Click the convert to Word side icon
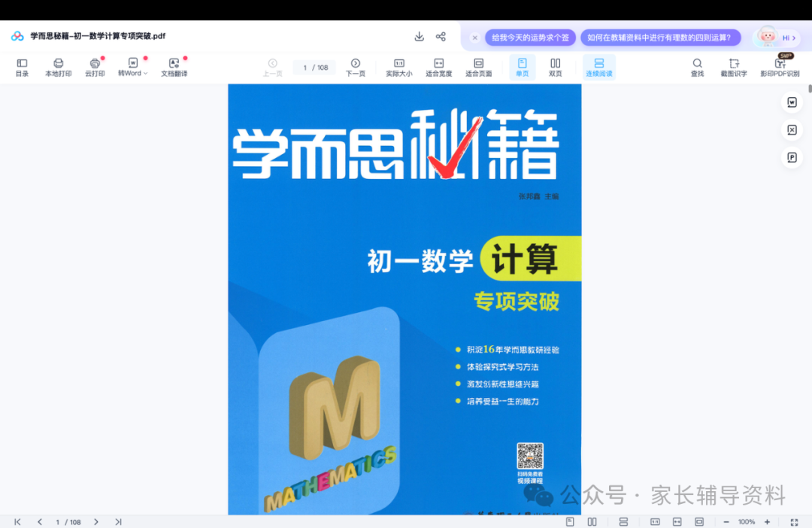This screenshot has width=812, height=528. (792, 102)
